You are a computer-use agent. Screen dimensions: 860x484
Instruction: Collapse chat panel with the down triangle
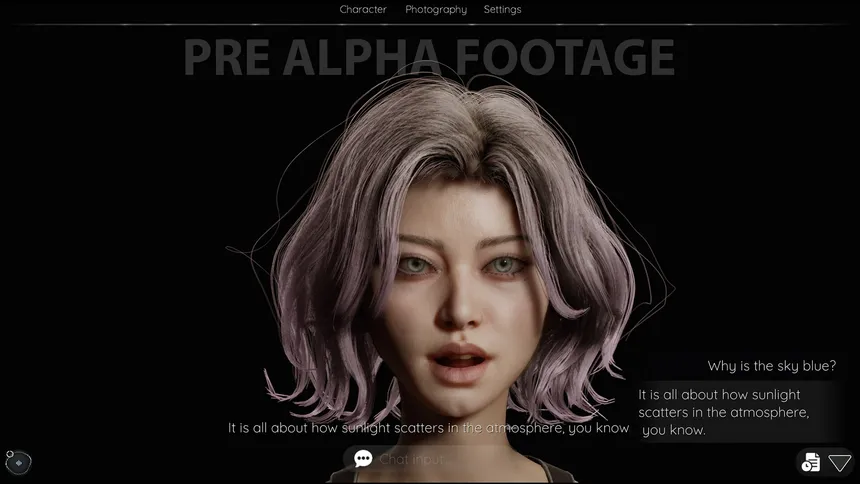point(839,462)
